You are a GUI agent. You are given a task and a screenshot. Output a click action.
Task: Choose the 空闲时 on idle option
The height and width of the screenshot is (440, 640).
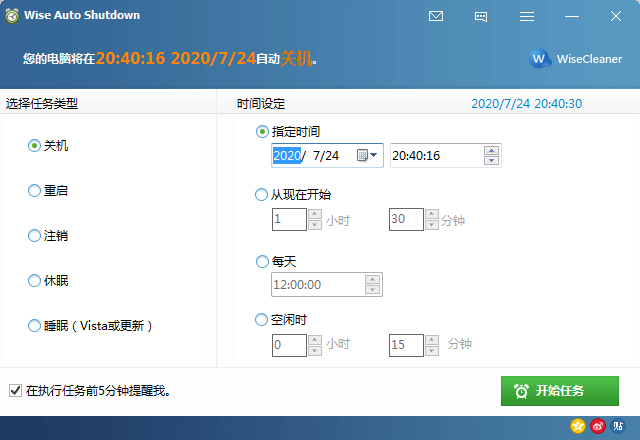(x=281, y=319)
